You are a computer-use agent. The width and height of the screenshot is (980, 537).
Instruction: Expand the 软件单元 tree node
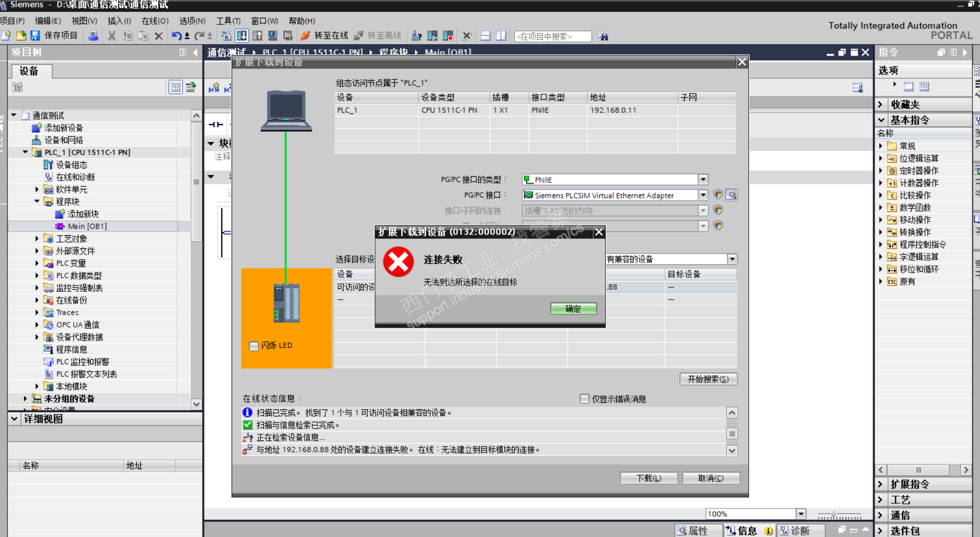(37, 189)
